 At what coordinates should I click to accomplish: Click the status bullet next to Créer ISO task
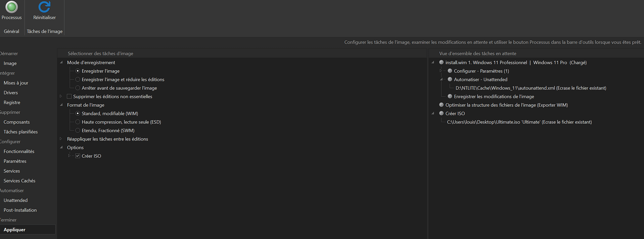coord(442,113)
